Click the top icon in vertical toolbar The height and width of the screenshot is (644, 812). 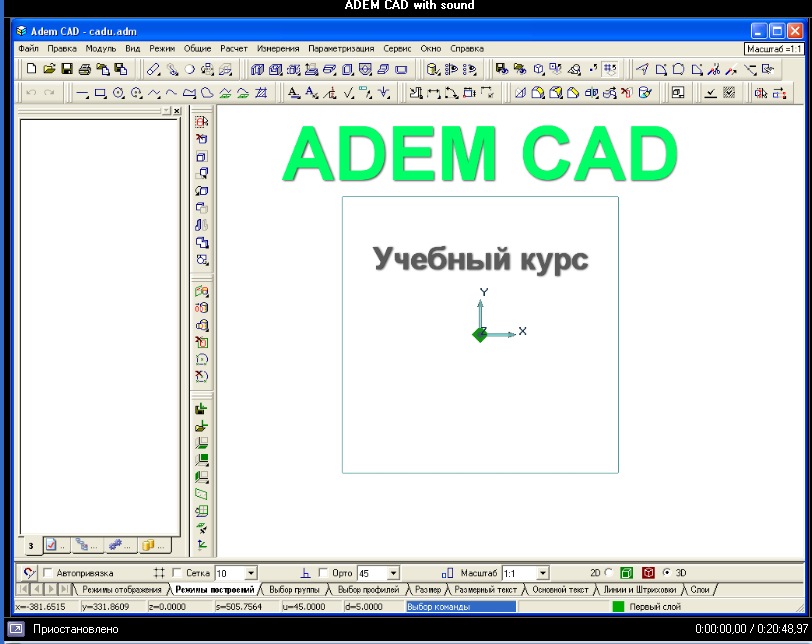pyautogui.click(x=202, y=122)
